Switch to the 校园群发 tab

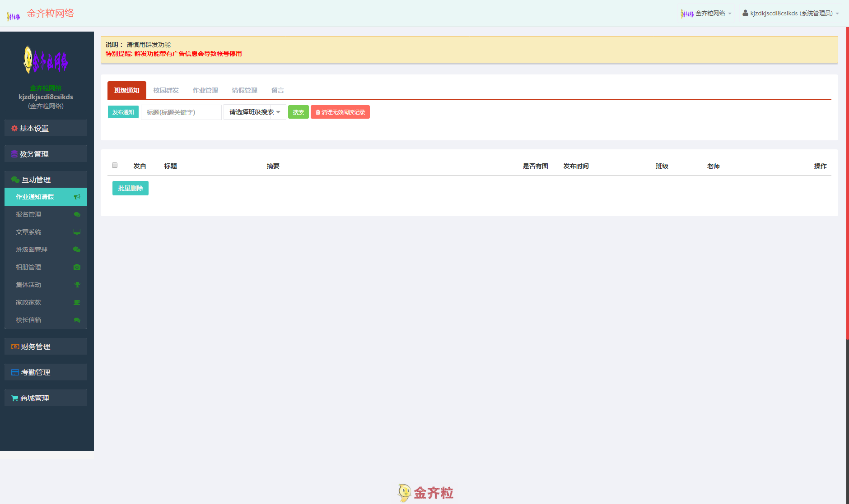coord(166,90)
